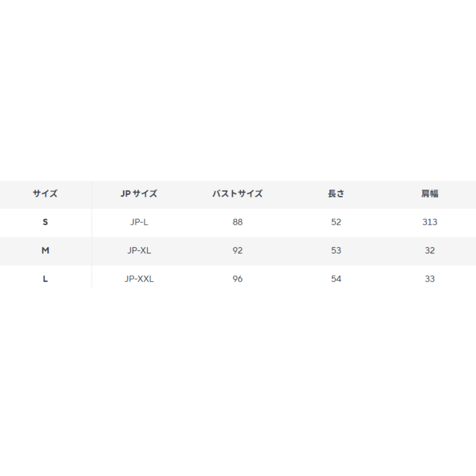The image size is (476, 476).
Task: Click length value 54
Action: 336,279
